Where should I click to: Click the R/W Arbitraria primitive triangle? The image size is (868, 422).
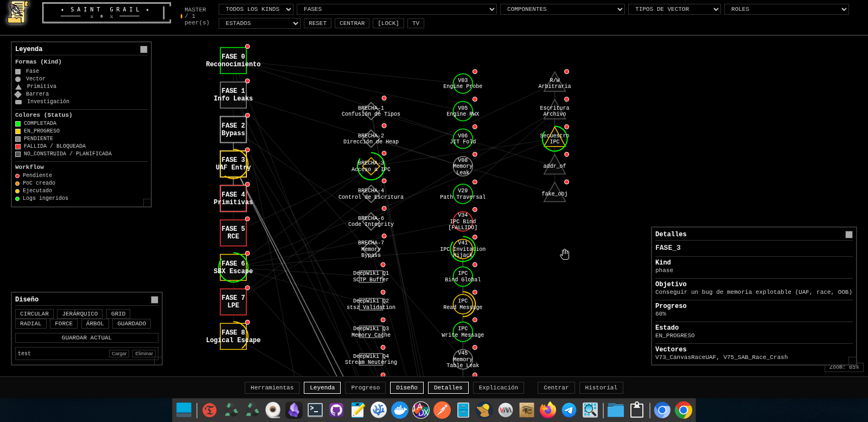point(554,83)
